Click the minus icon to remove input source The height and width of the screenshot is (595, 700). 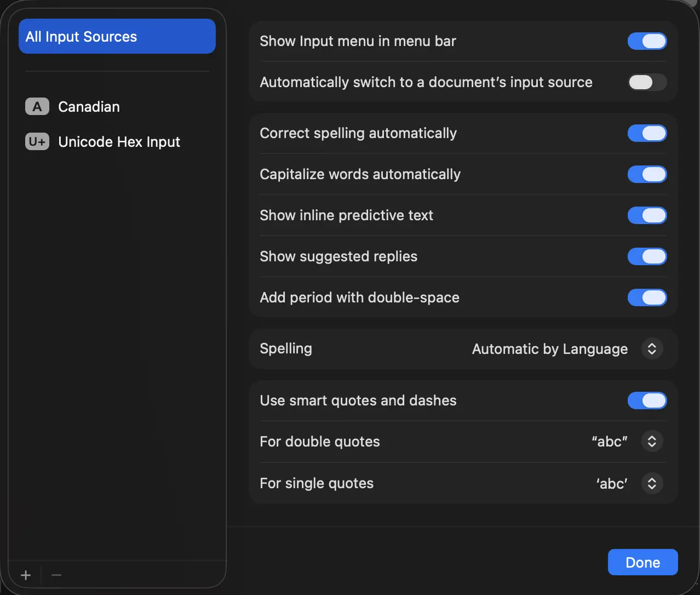click(56, 575)
